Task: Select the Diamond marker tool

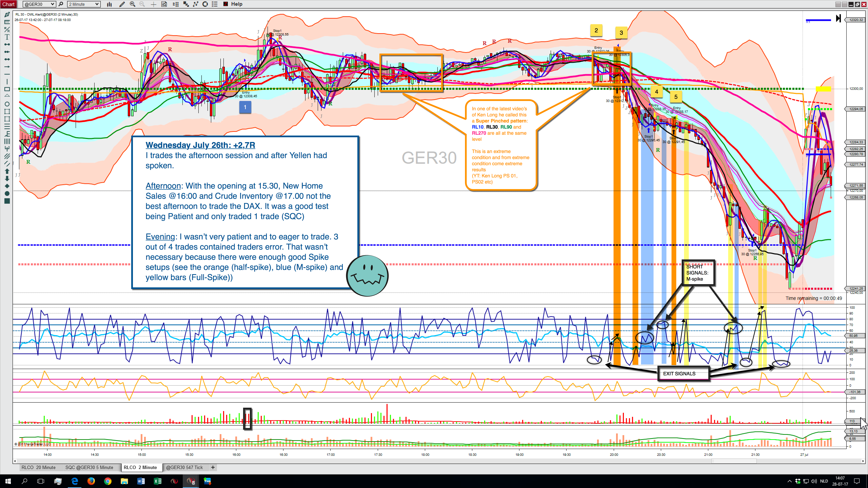Action: coord(7,186)
